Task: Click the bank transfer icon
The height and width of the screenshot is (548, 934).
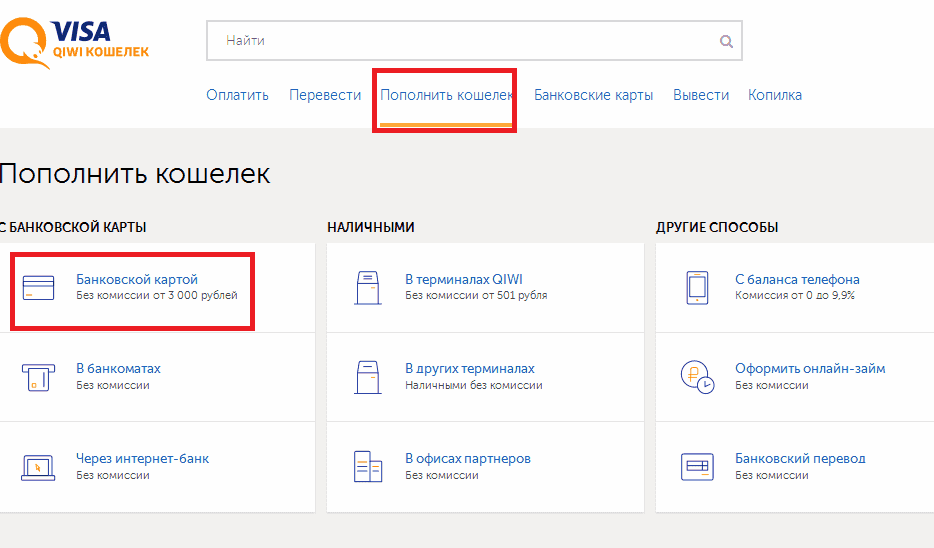Action: pos(696,466)
